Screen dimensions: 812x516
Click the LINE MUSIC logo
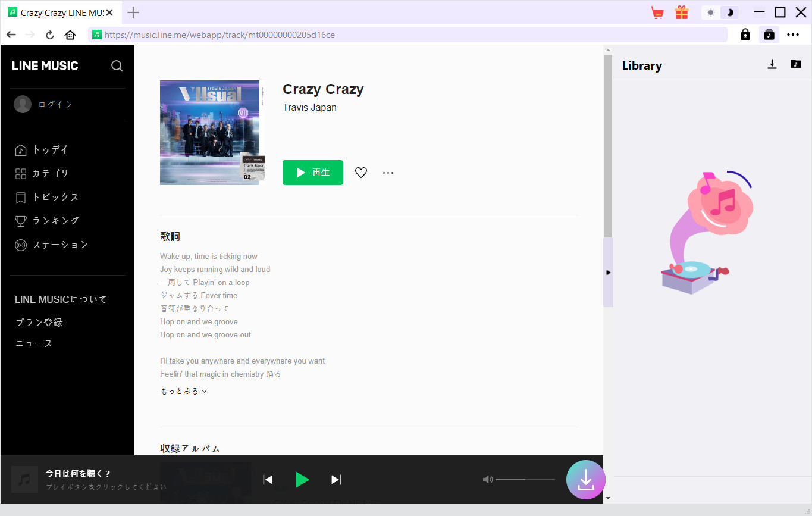tap(45, 66)
